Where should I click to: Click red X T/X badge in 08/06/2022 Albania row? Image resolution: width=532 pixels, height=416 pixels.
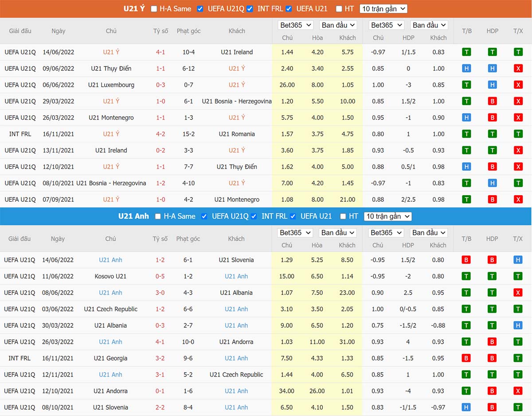tap(518, 293)
